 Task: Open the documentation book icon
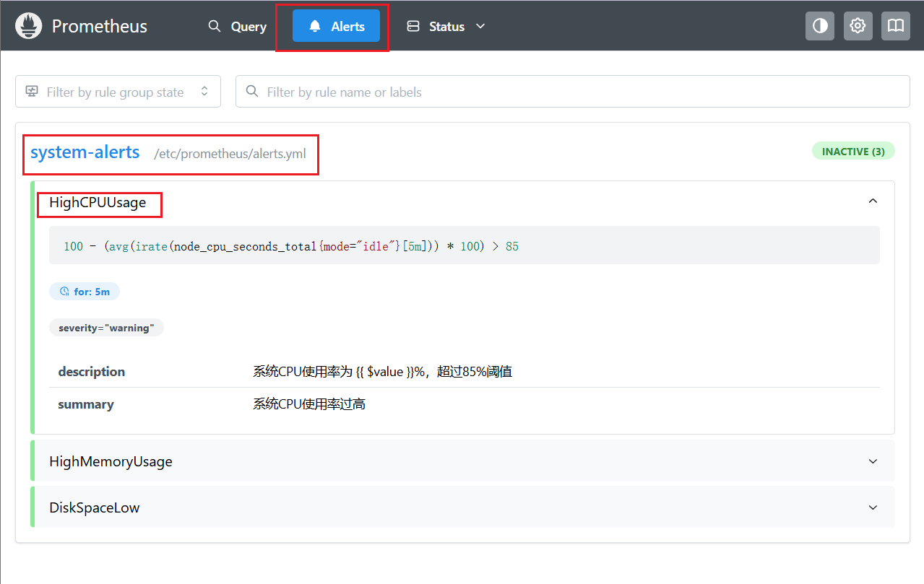click(895, 26)
